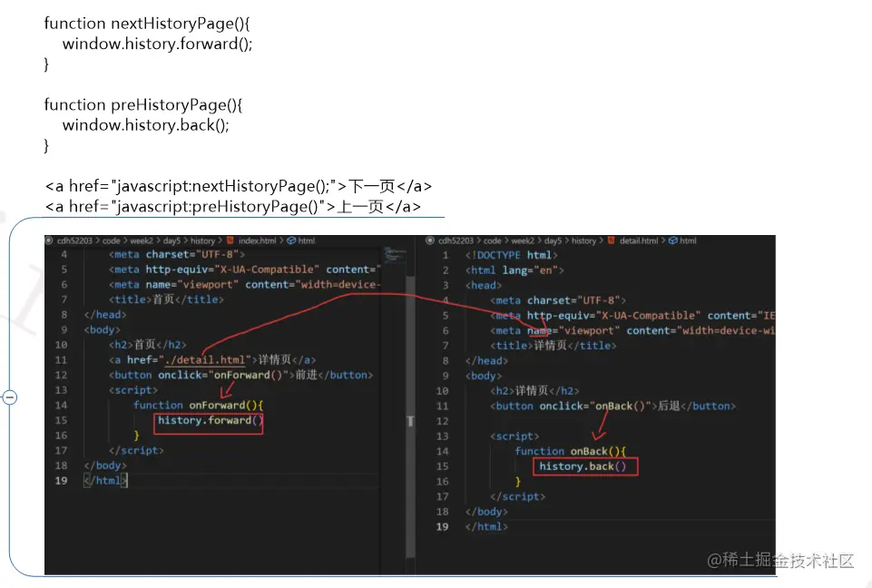
Task: Open the day5 breadcrumb in the index.html pane
Action: tap(171, 240)
